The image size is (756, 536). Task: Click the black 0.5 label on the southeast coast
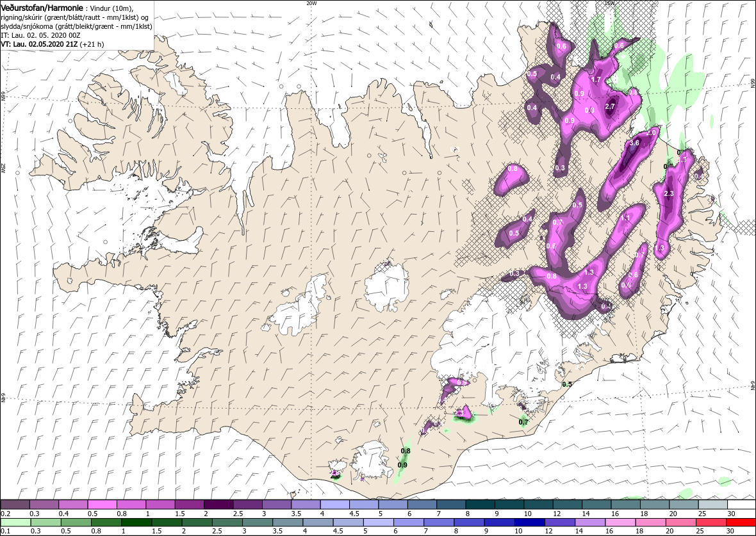[567, 384]
